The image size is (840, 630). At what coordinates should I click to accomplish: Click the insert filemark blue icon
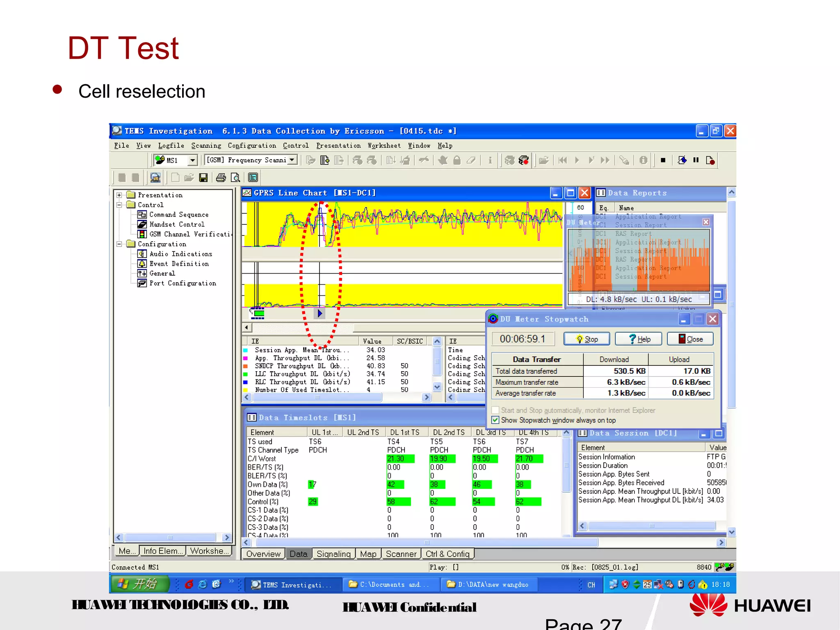[682, 160]
